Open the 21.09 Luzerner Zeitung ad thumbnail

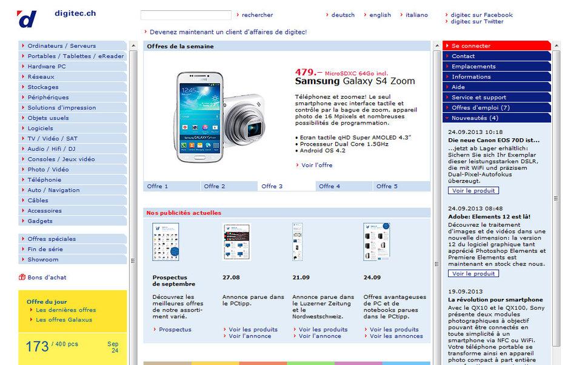(x=298, y=241)
